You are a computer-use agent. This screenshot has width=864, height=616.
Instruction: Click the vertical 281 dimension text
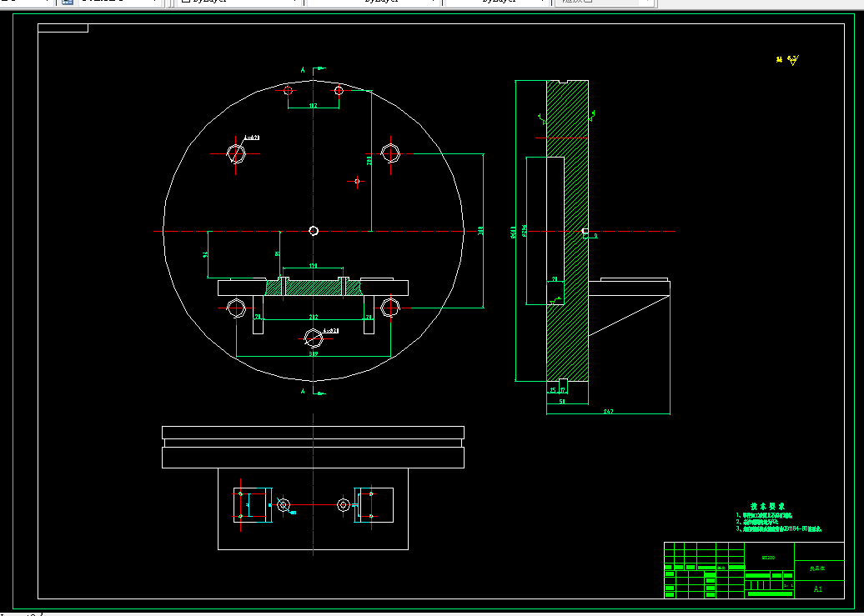point(369,160)
